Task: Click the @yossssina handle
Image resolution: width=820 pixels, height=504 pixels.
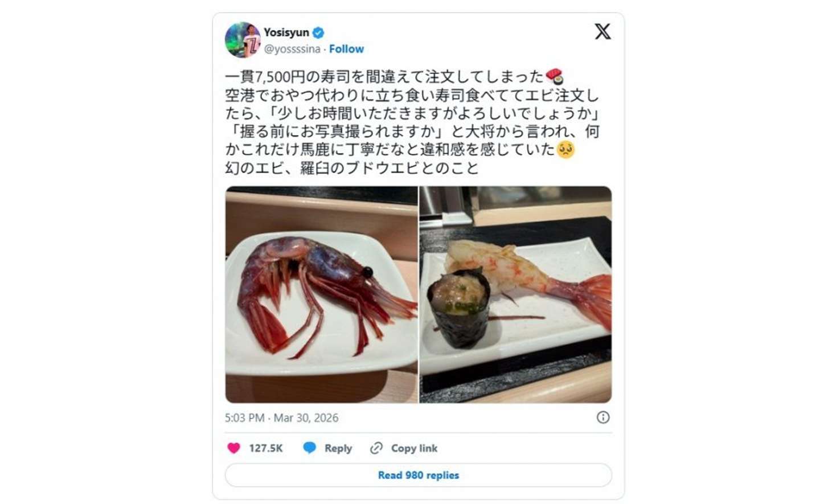Action: pyautogui.click(x=292, y=49)
